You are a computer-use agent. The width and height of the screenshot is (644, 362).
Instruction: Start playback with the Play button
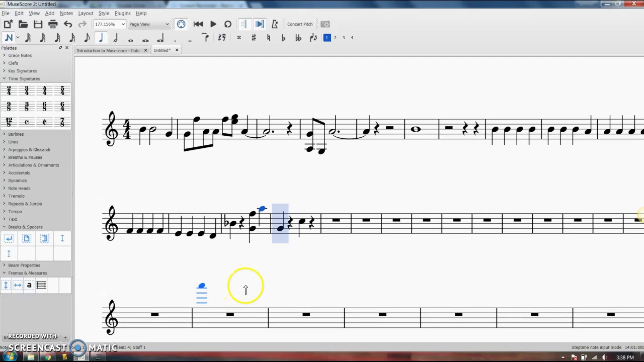(x=213, y=24)
